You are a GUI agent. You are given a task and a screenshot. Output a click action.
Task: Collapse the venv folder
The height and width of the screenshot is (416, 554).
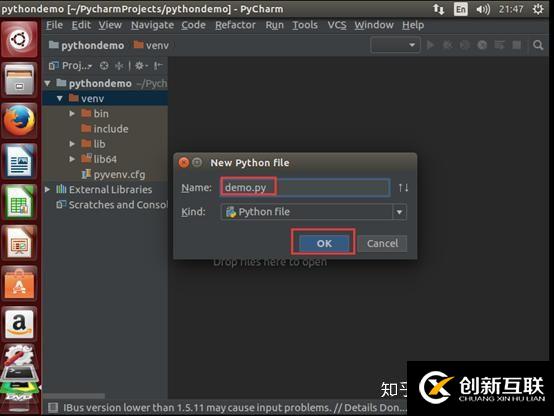click(x=59, y=99)
